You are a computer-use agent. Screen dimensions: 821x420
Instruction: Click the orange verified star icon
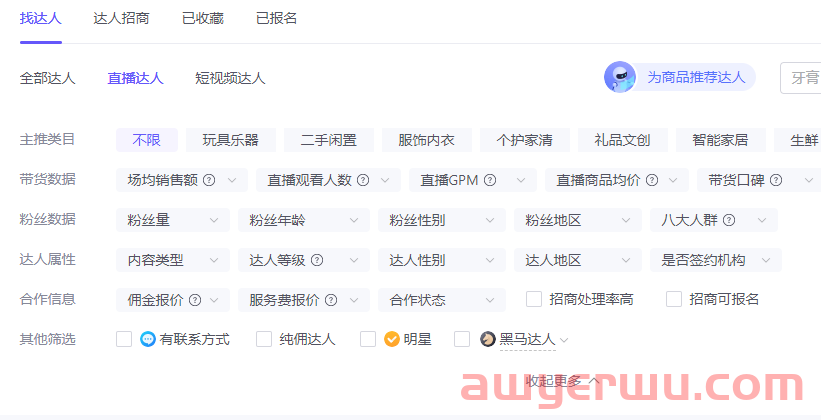point(392,339)
